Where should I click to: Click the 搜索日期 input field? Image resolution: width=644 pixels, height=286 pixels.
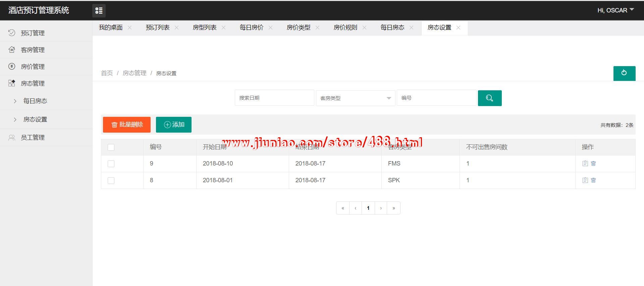pos(274,98)
